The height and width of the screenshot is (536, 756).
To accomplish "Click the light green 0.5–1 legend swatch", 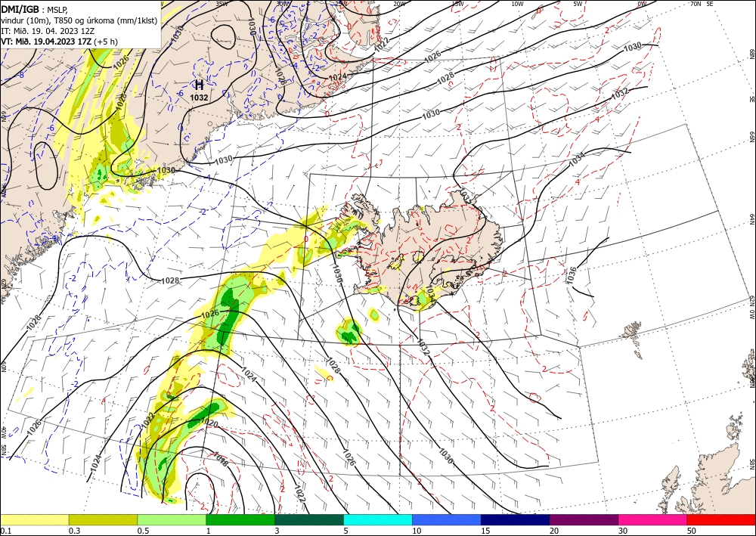I will (x=172, y=520).
